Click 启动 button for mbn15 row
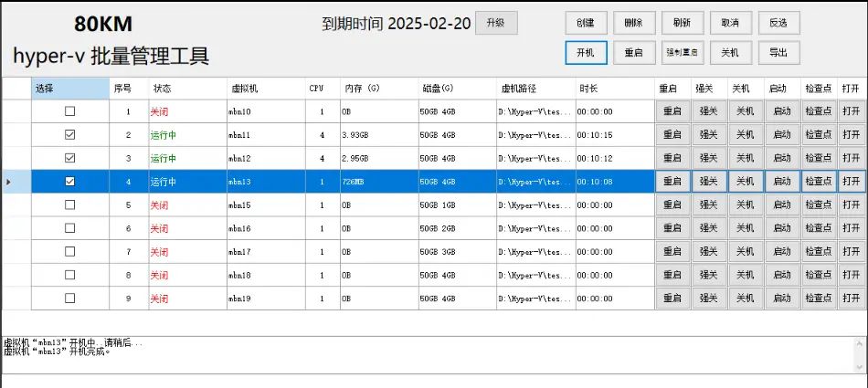The height and width of the screenshot is (388, 868). point(781,204)
